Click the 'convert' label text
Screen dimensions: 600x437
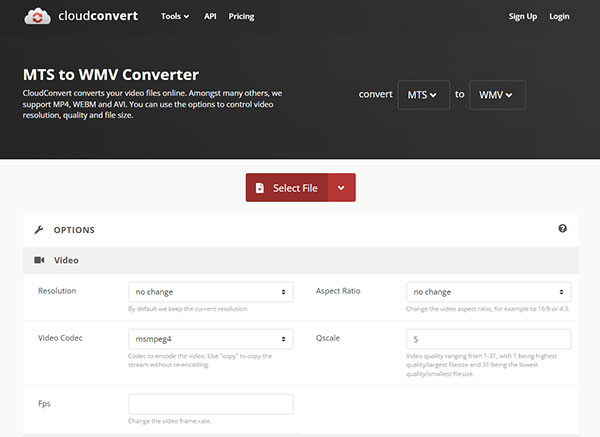[375, 95]
